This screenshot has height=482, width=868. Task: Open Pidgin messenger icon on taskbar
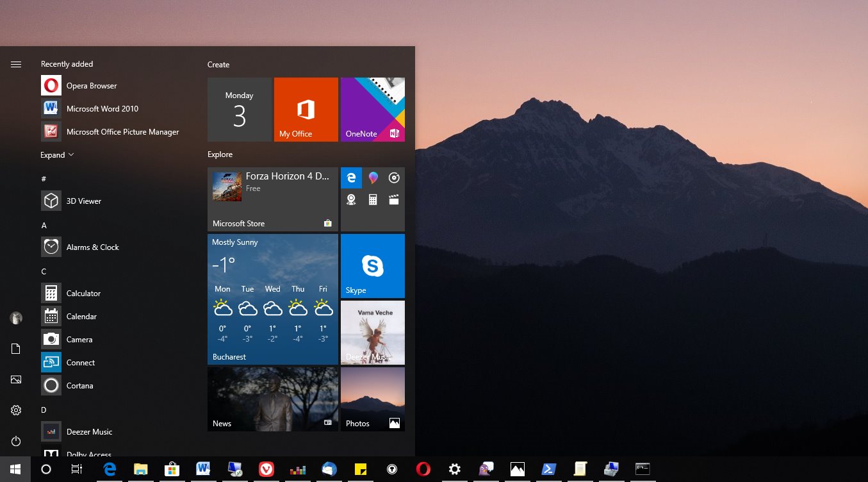coord(486,469)
